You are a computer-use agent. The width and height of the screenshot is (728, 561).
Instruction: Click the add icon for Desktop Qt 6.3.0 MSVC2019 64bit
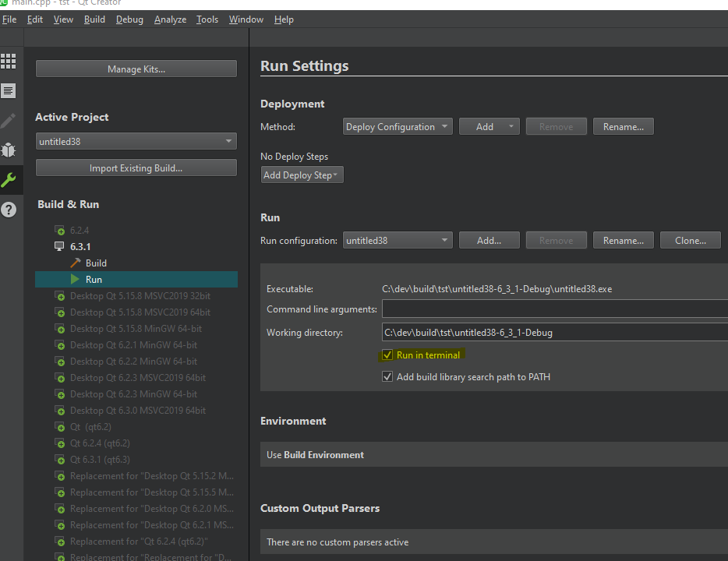59,411
